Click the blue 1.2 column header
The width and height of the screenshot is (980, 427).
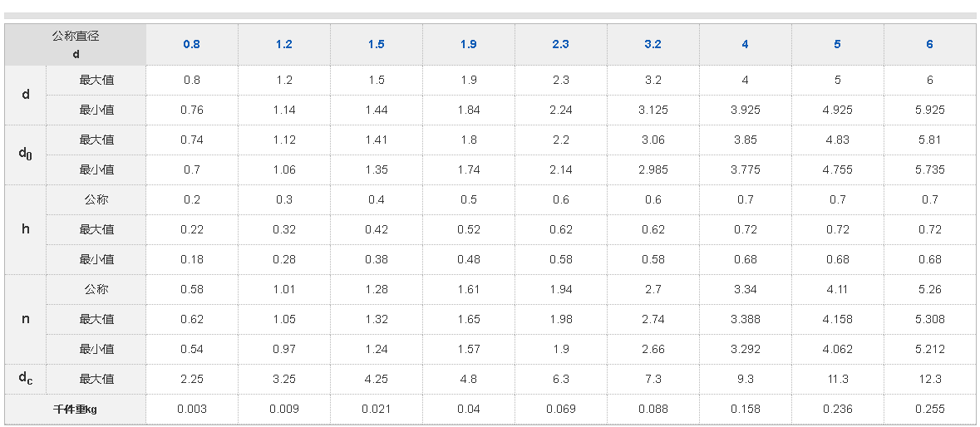coord(284,44)
